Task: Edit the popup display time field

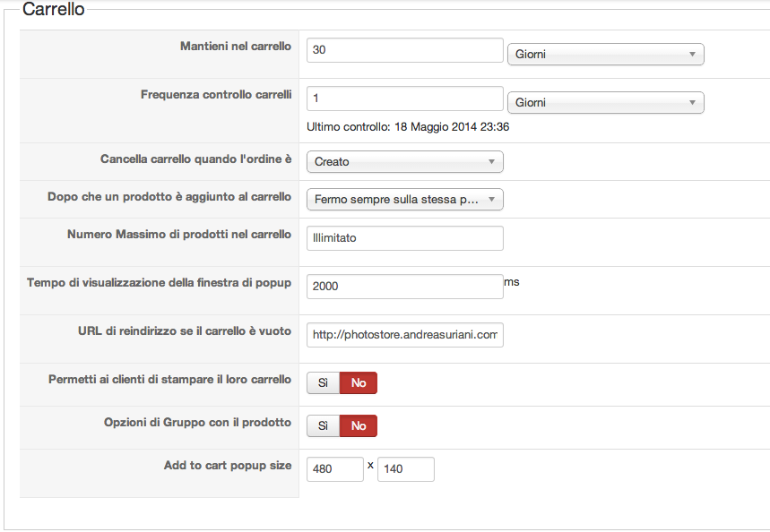Action: [x=404, y=287]
